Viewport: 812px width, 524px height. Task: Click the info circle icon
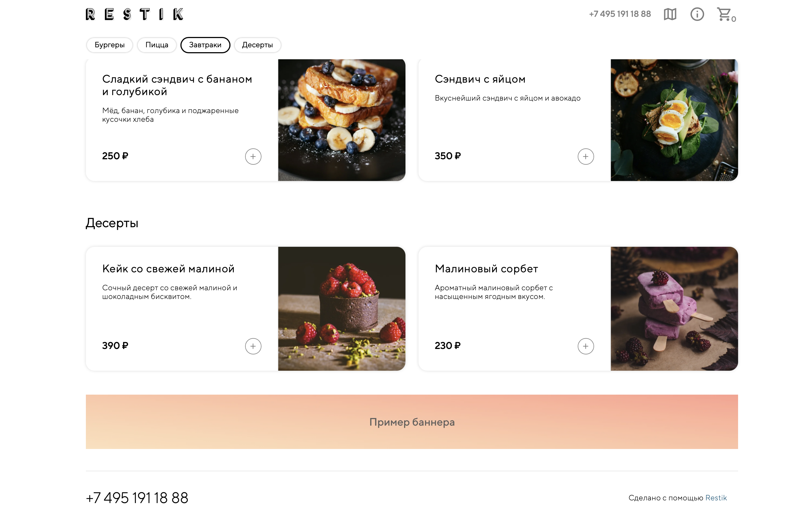[x=697, y=14]
